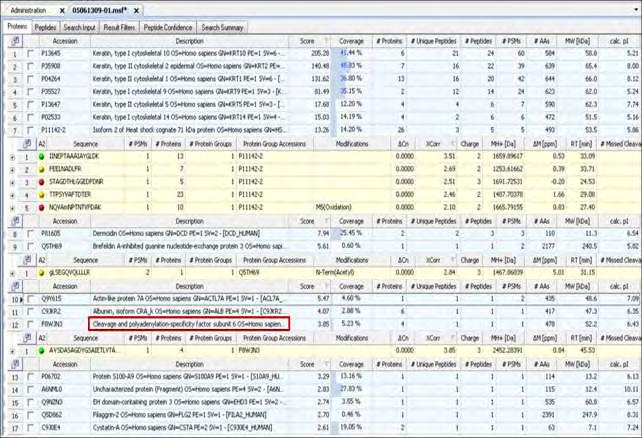Expand the NQVAmNPTNTVFDAK peptide row
Image resolution: width=642 pixels, height=438 pixels.
[x=12, y=208]
